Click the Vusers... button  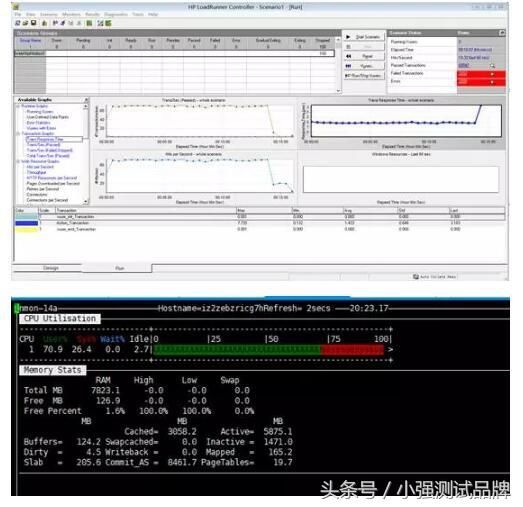(x=364, y=66)
